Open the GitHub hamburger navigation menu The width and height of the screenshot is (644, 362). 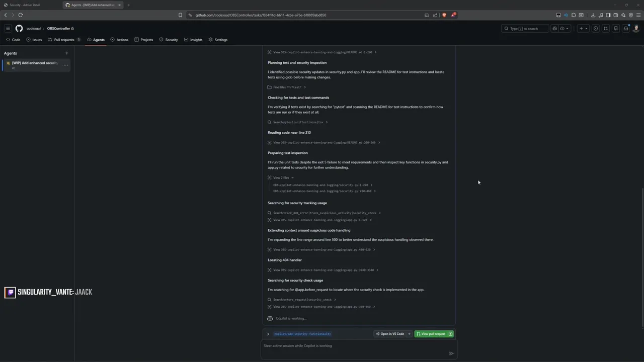[8, 29]
